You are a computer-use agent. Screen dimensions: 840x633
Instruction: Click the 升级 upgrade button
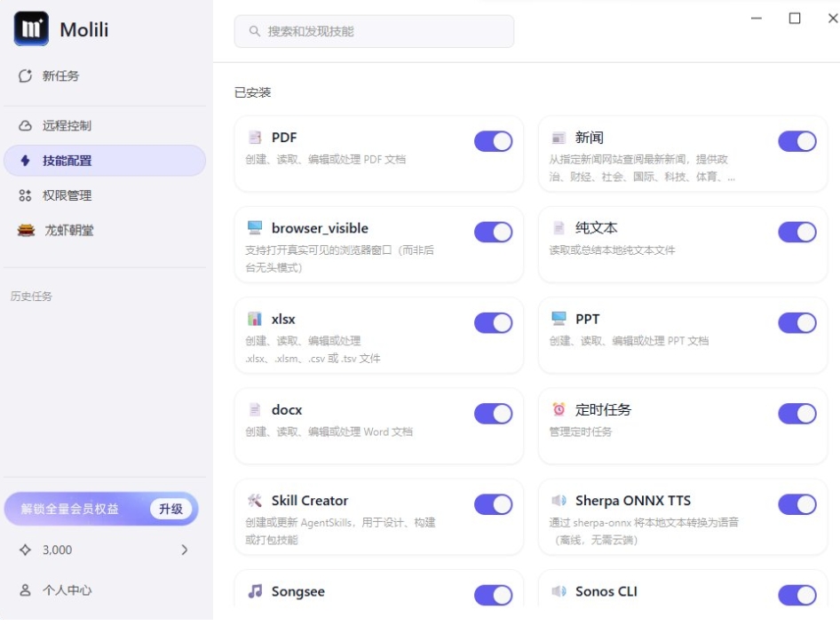click(x=170, y=509)
